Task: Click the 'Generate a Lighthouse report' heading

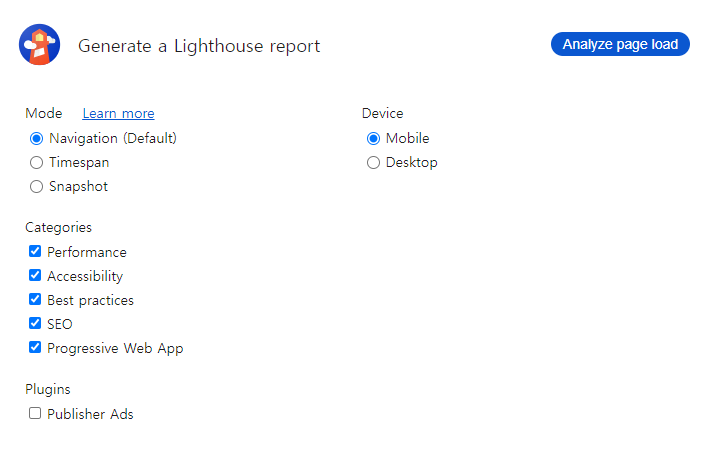Action: pyautogui.click(x=199, y=46)
